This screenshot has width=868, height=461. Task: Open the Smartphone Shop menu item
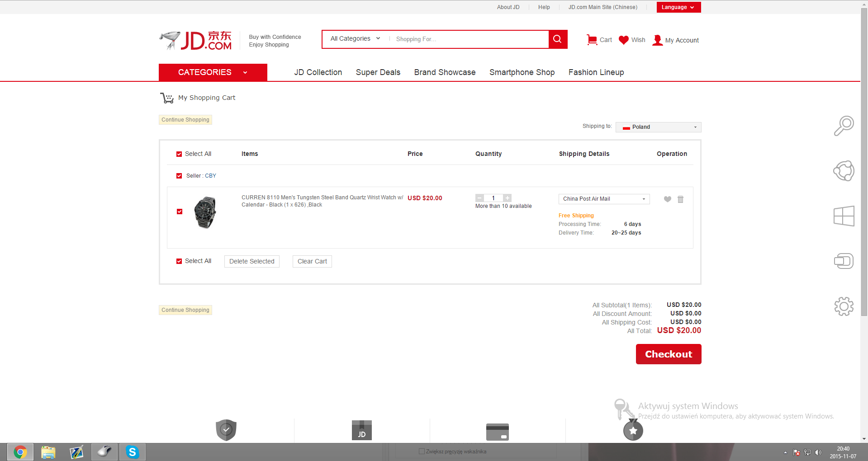point(522,72)
